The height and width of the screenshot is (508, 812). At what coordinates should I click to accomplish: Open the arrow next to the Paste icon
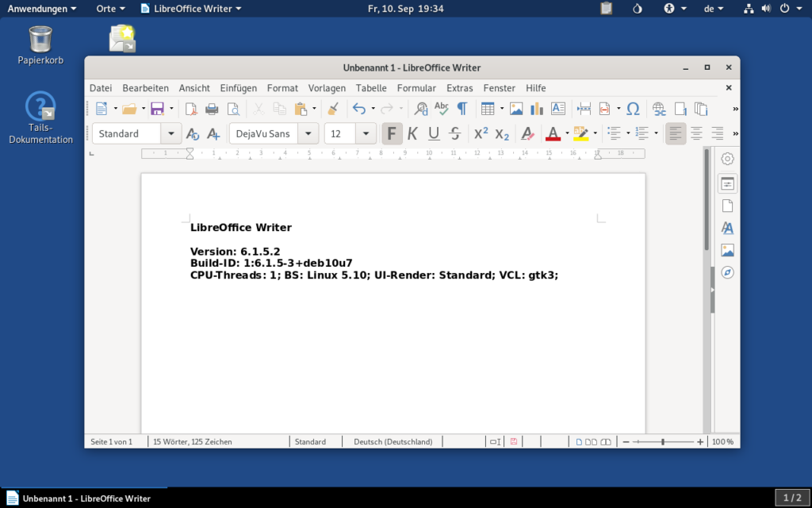(x=314, y=108)
